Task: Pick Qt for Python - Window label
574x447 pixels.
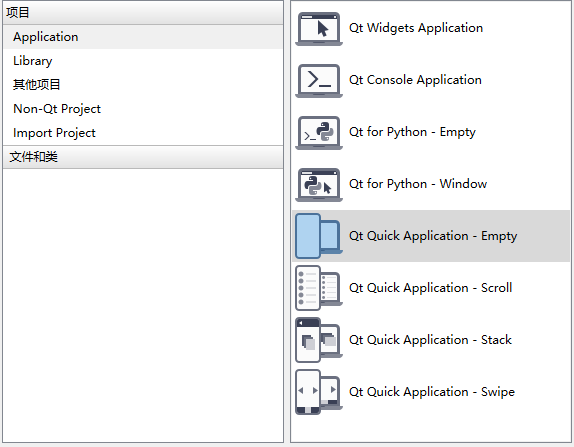Action: [x=418, y=184]
